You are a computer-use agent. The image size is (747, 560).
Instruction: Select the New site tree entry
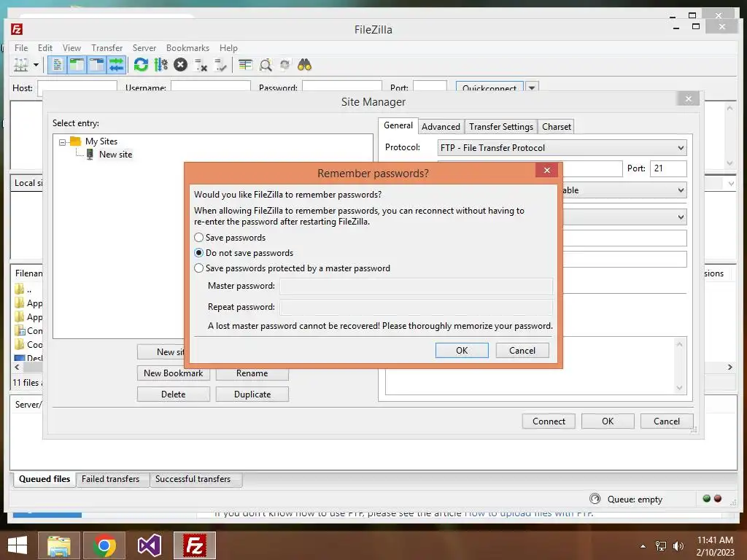115,155
